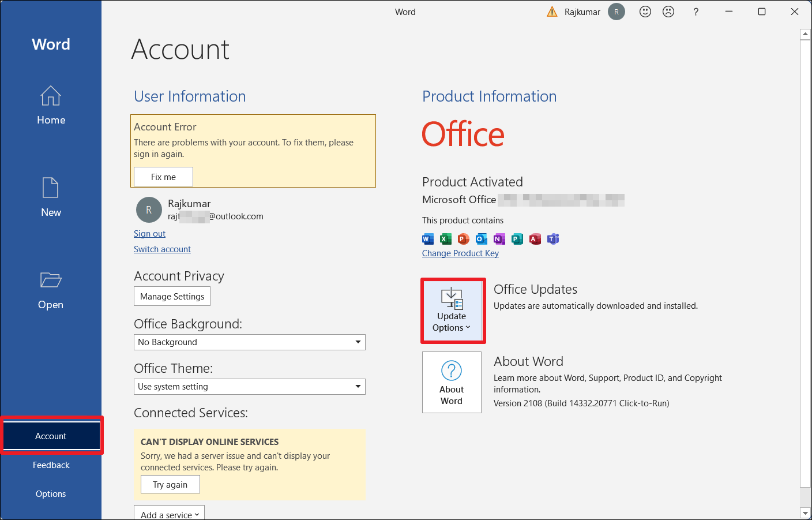Click the account warning triangle icon
Viewport: 812px width, 520px height.
(552, 12)
